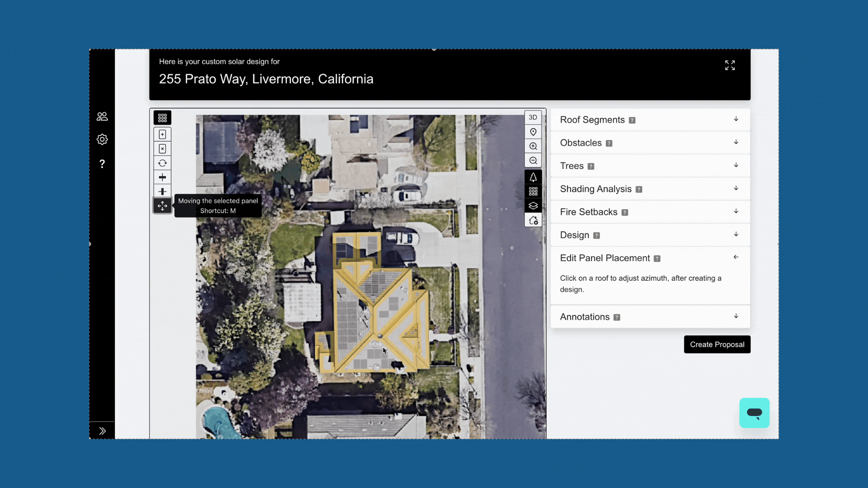Expand the Fire Setbacks section arrow
Screen dimensions: 868x488
736,211
